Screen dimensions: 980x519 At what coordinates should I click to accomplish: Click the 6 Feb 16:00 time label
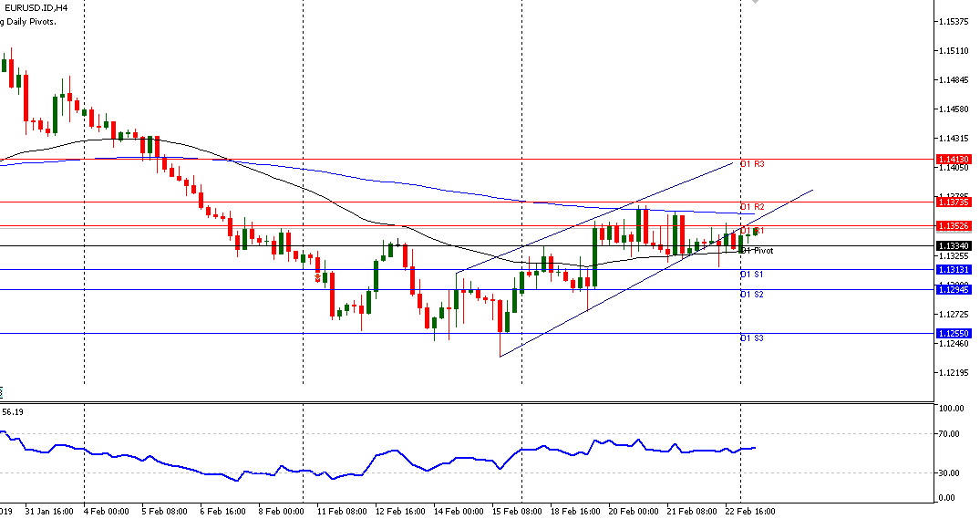(x=223, y=512)
